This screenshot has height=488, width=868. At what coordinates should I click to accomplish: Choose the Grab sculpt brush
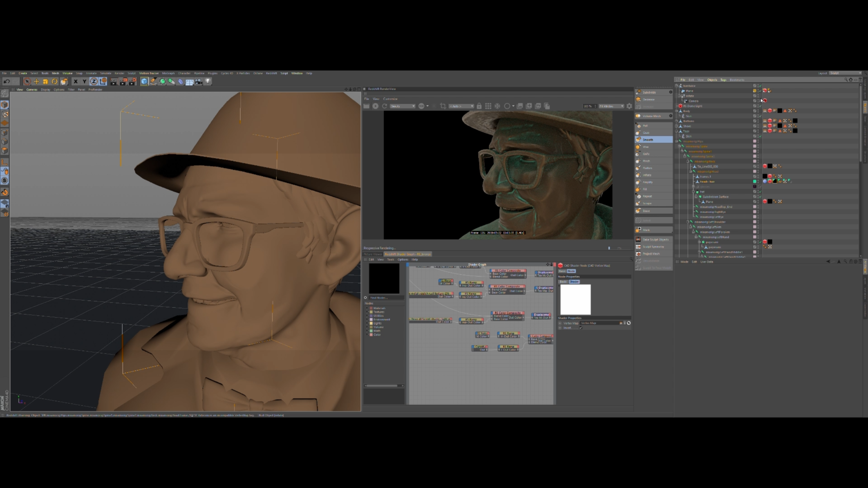(646, 133)
